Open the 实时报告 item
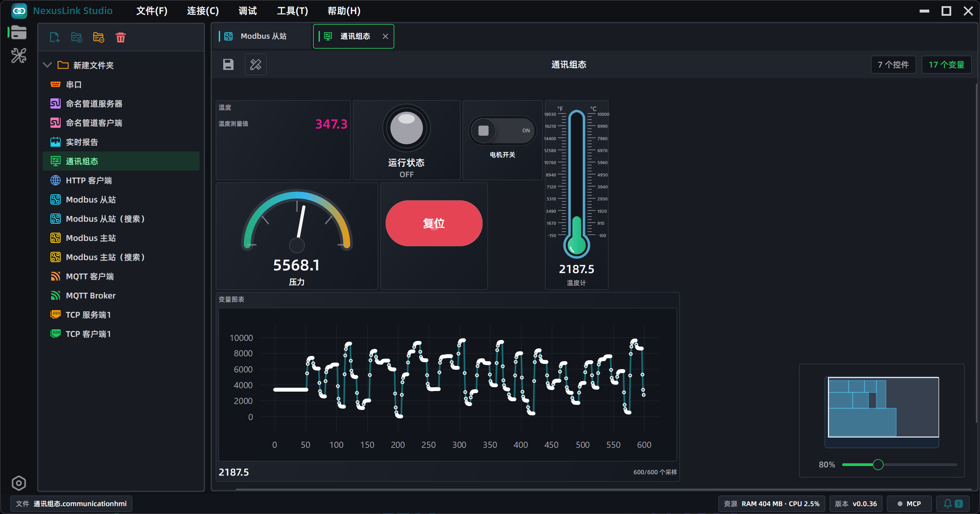The image size is (980, 514). (121, 142)
